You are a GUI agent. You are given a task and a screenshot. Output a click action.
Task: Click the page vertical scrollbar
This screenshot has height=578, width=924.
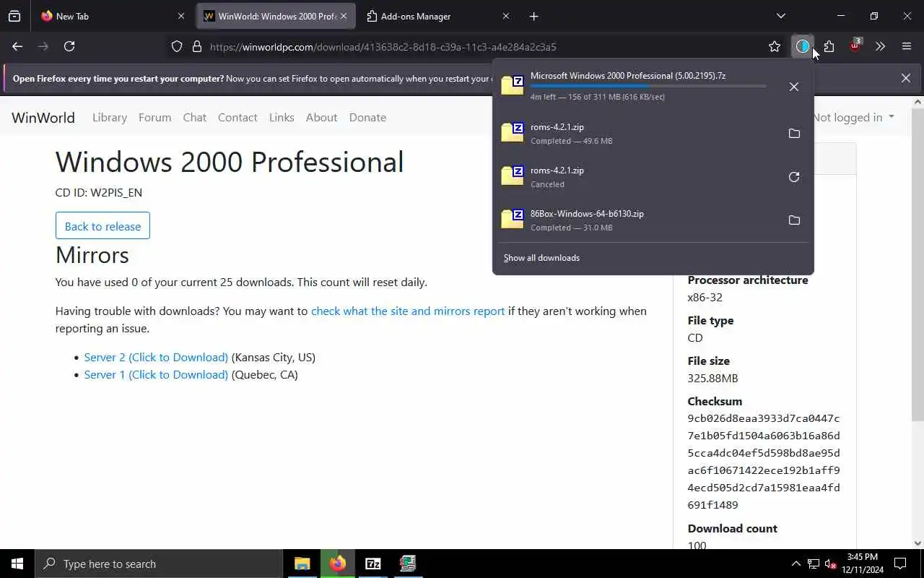[918, 264]
